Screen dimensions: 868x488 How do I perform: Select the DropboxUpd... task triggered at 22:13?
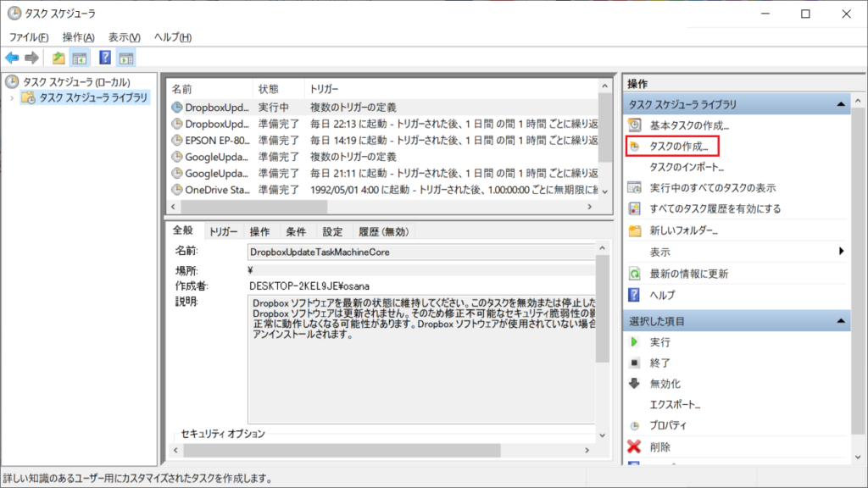click(383, 124)
